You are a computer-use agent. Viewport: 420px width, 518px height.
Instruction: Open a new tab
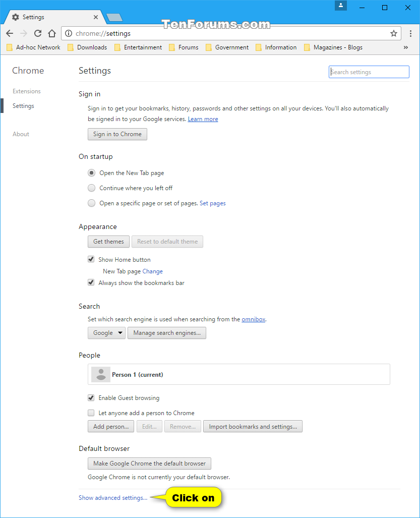coord(114,17)
